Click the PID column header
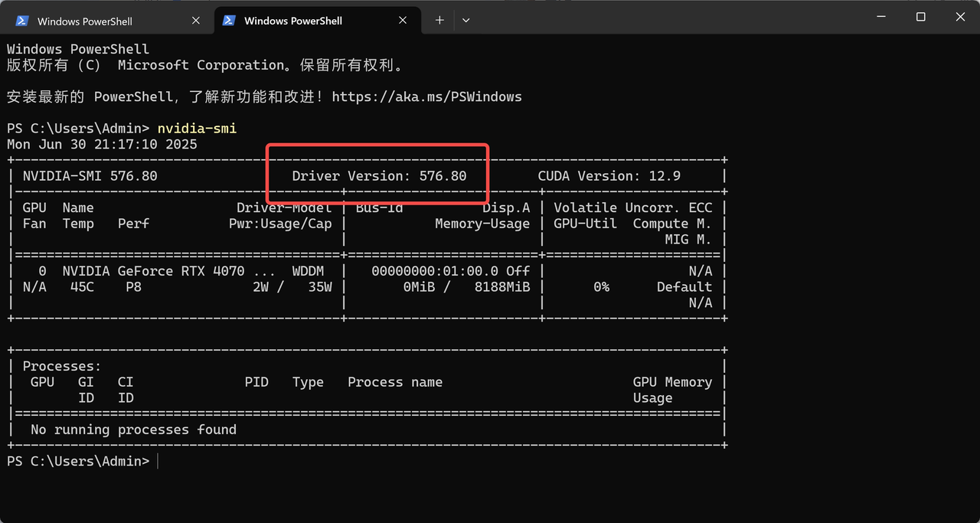This screenshot has width=980, height=523. pos(256,382)
